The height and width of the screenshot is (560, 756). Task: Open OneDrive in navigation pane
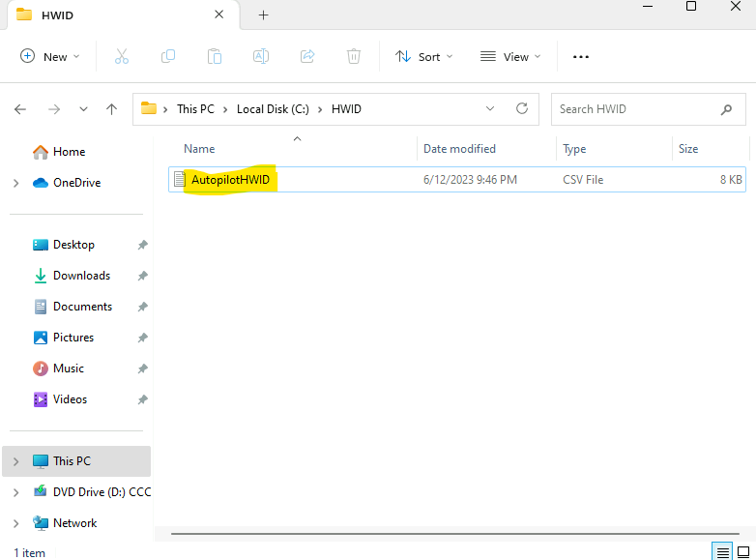click(76, 183)
